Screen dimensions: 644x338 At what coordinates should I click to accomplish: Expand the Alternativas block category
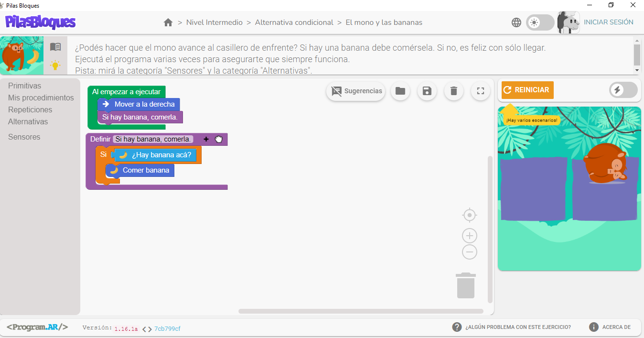click(28, 122)
